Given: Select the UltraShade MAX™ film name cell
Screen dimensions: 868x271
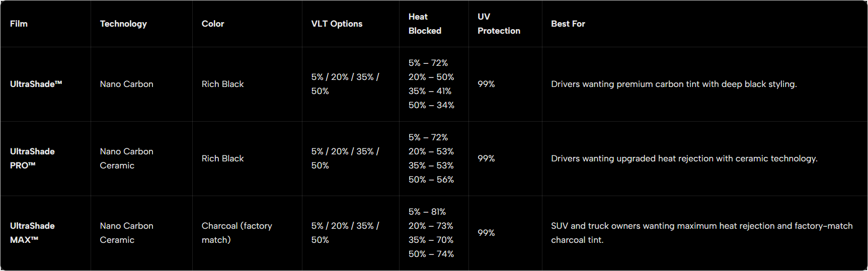Looking at the screenshot, I should [x=32, y=233].
